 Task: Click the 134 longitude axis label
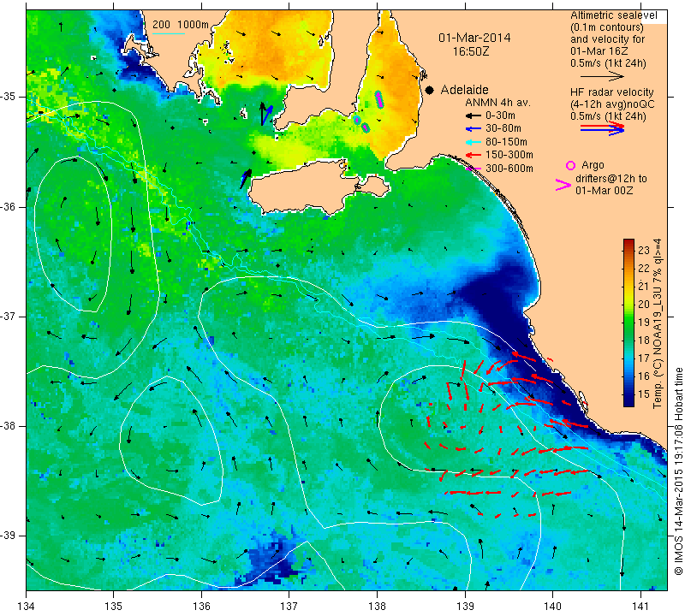point(27,607)
